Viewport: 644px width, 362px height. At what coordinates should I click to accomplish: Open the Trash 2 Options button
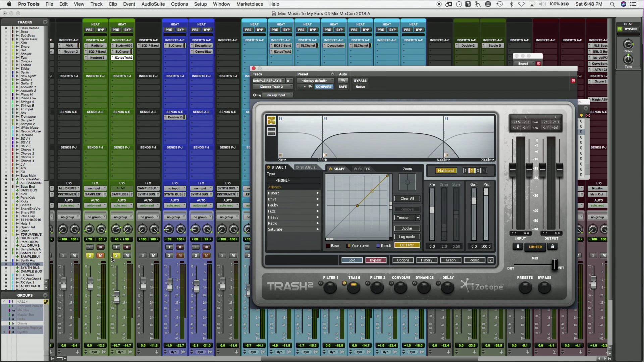coord(403,260)
